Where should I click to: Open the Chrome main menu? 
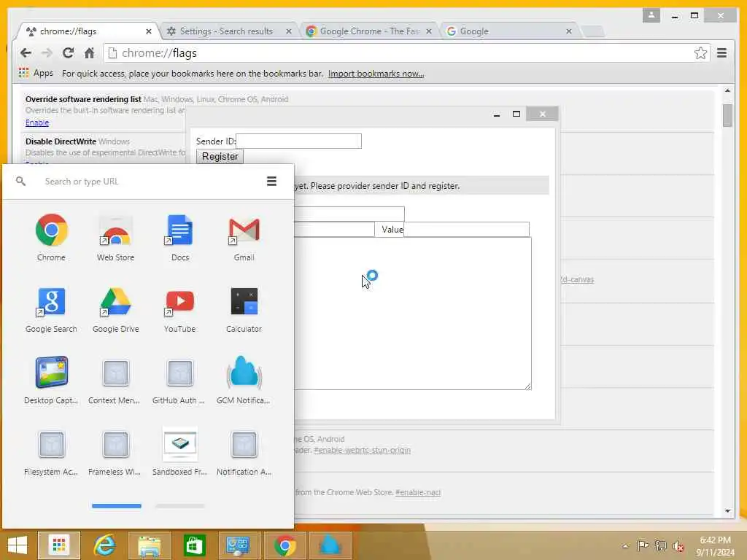pos(721,52)
